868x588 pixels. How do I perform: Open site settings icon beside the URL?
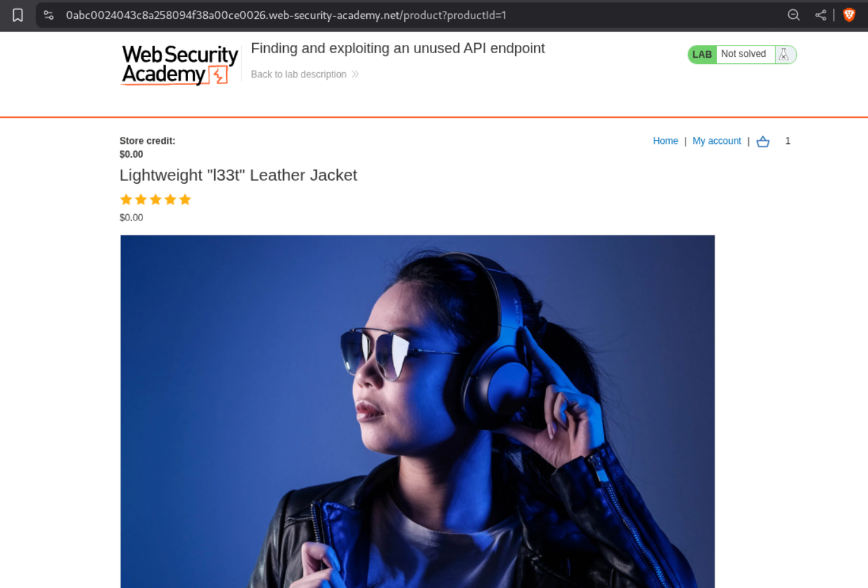point(49,15)
